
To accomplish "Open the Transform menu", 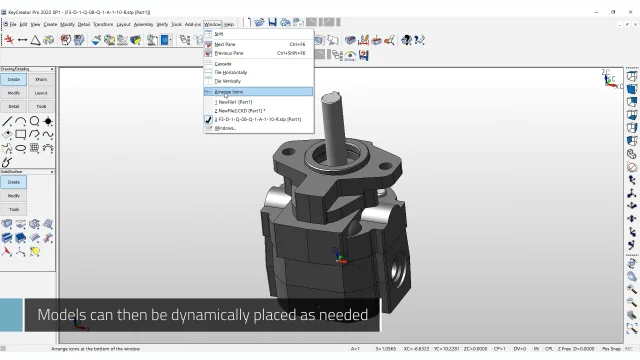I will point(103,24).
